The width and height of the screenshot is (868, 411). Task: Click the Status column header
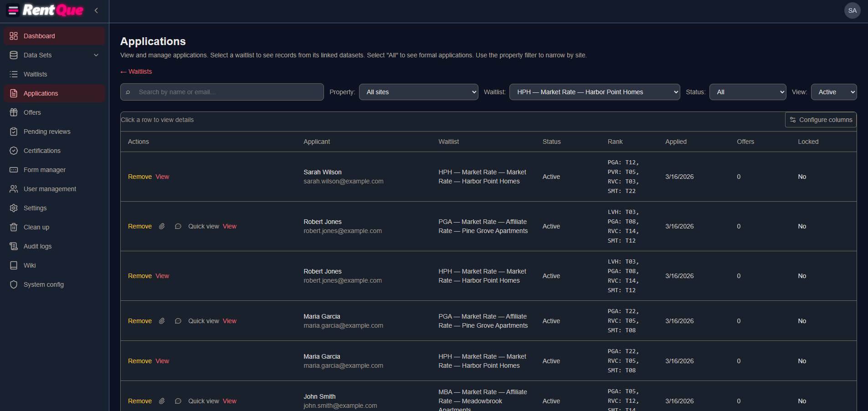(552, 142)
